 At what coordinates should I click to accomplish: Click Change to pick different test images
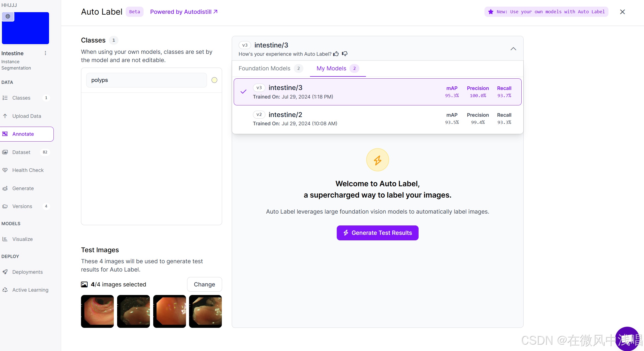coord(204,284)
